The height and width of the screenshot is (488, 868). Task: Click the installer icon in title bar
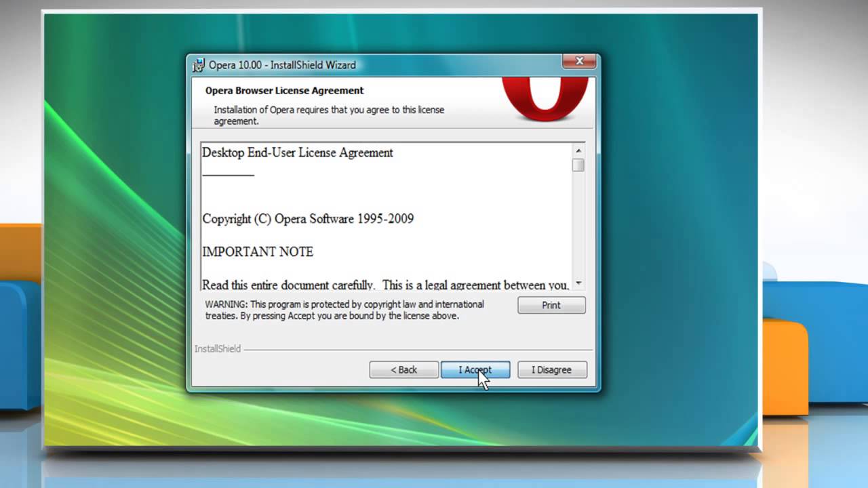tap(199, 65)
